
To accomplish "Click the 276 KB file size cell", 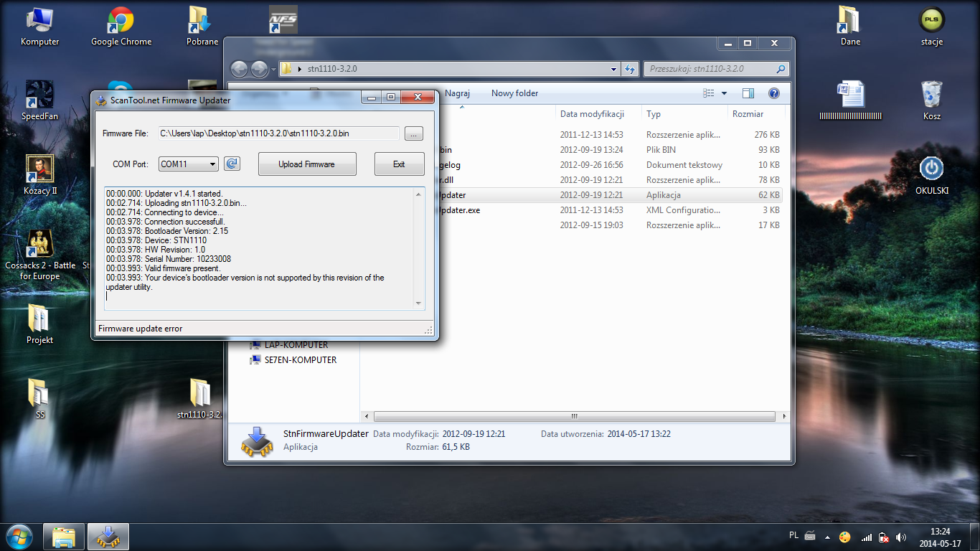I will (x=766, y=135).
